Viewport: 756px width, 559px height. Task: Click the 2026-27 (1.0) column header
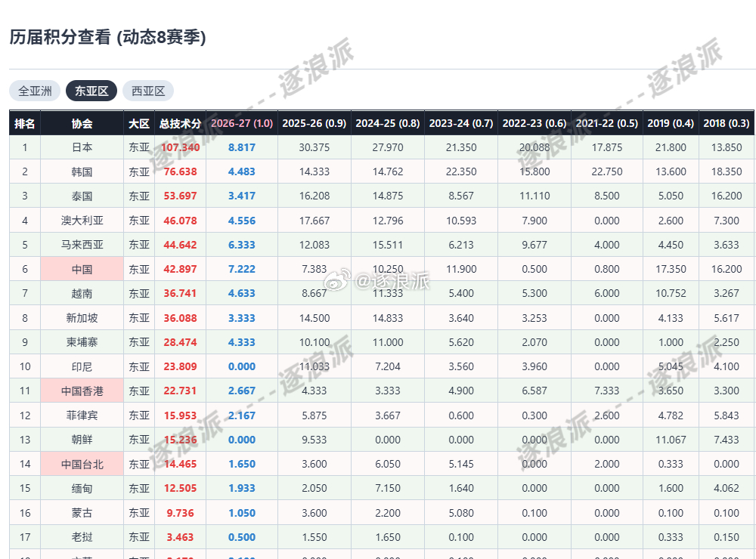(x=242, y=123)
